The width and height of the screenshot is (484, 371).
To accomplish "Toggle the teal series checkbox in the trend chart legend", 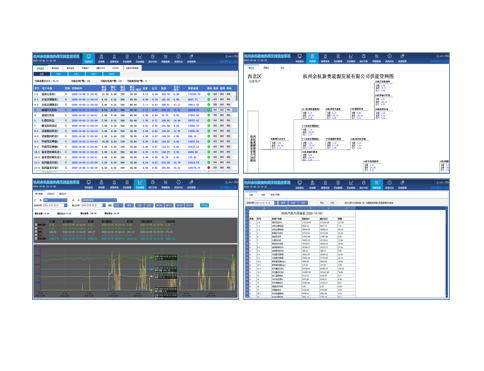I will [x=36, y=239].
